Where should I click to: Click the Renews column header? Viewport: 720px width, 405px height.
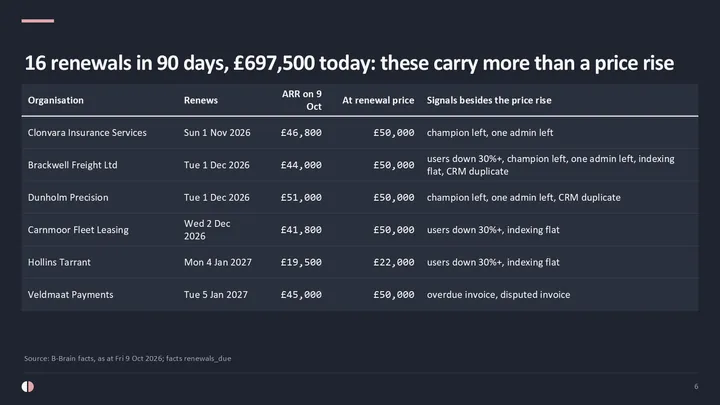coord(201,100)
